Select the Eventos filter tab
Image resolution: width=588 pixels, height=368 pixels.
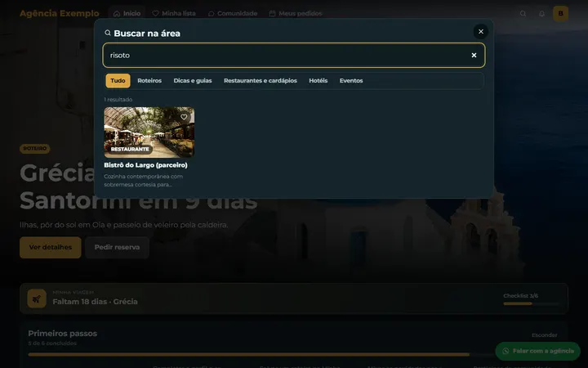pos(351,81)
